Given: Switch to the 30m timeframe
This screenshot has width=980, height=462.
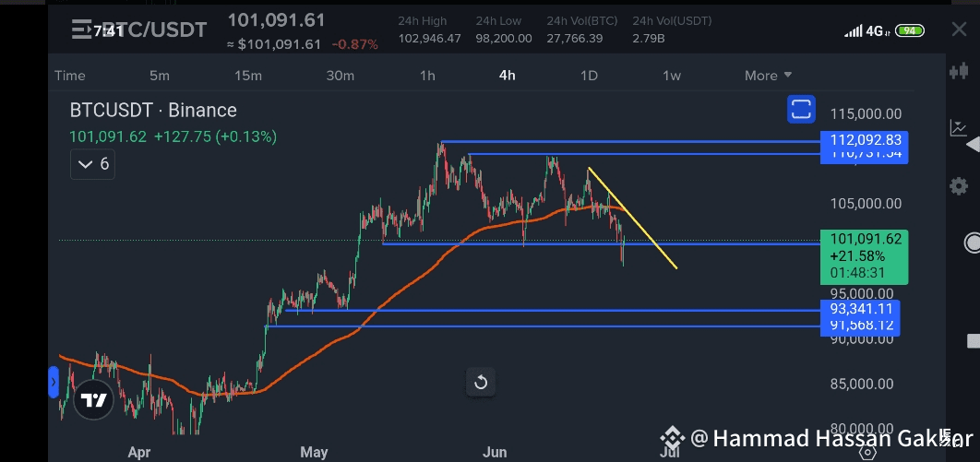Looking at the screenshot, I should point(340,76).
